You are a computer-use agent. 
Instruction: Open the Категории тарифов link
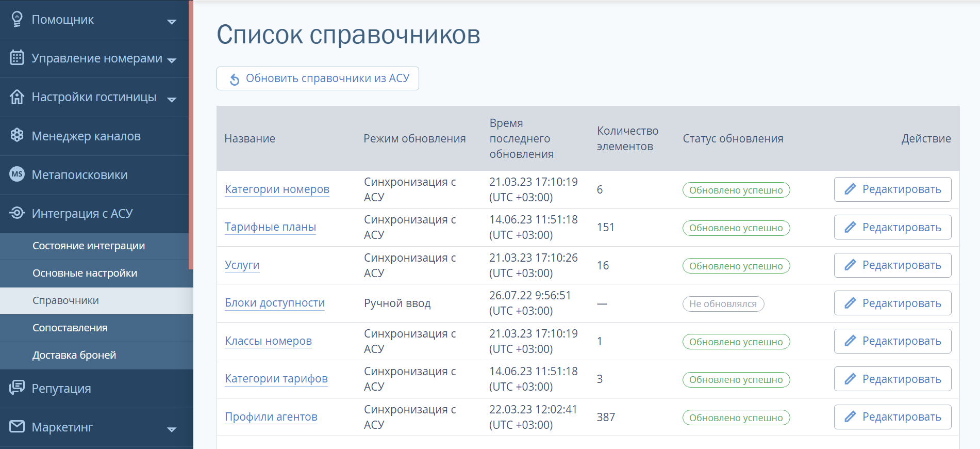(276, 379)
